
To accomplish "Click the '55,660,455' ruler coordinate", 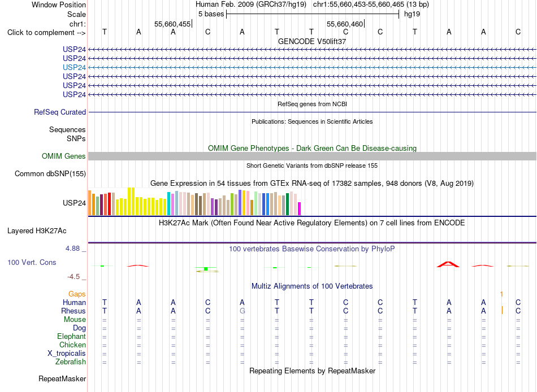I will pos(172,24).
